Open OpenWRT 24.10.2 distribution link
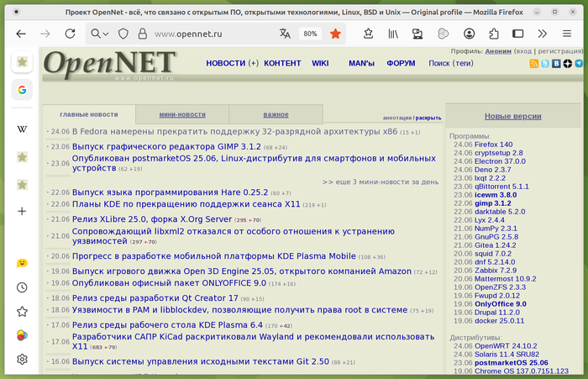 point(506,346)
